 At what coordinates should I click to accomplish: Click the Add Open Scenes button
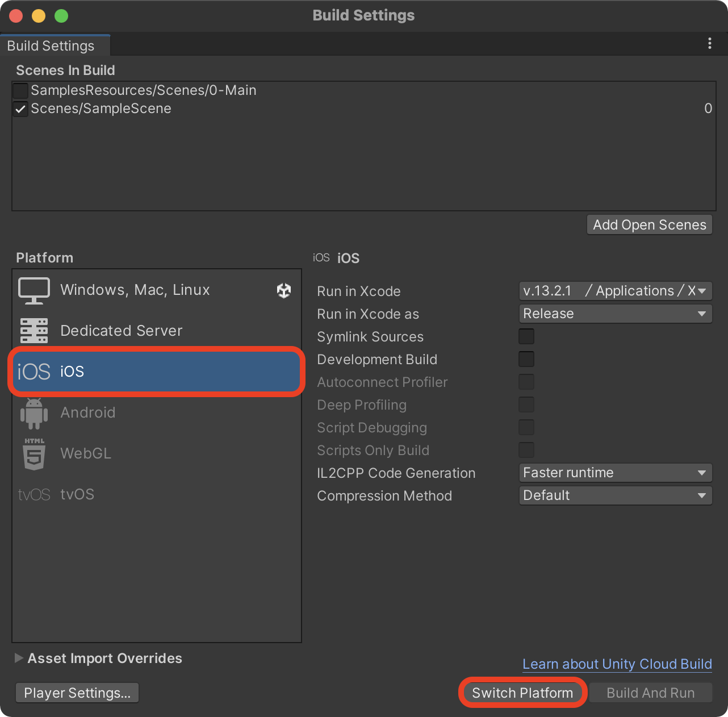point(650,224)
